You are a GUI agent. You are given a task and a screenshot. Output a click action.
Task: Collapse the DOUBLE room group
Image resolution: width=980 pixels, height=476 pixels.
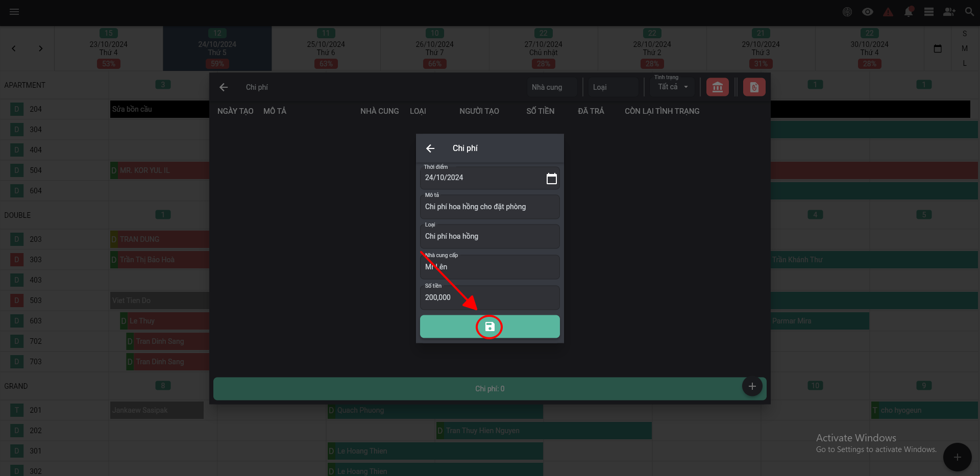[17, 215]
